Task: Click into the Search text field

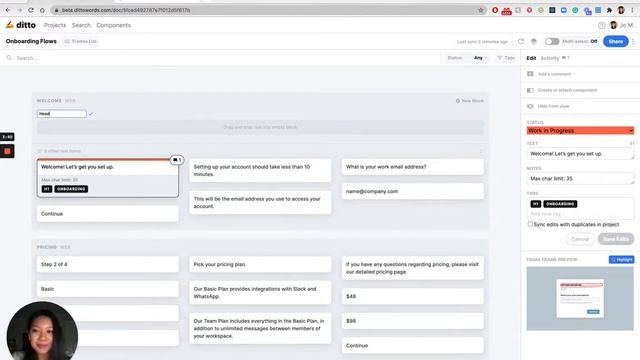Action: (220, 58)
